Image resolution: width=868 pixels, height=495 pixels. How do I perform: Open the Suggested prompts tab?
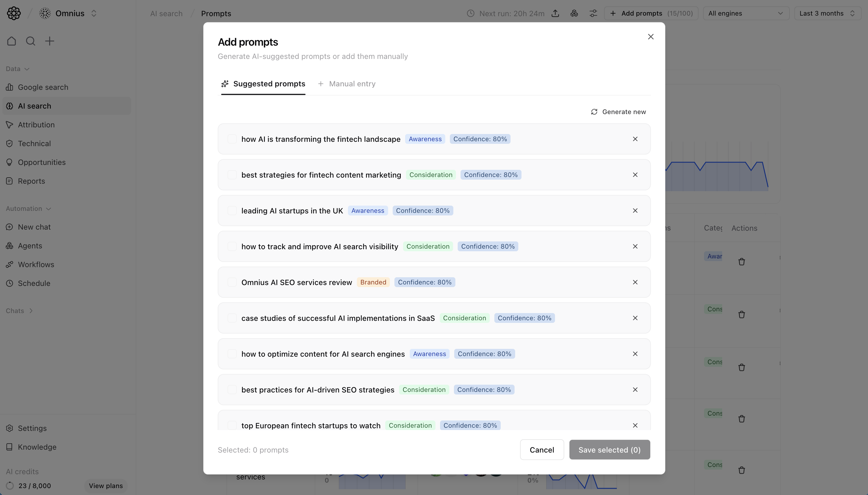coord(263,84)
